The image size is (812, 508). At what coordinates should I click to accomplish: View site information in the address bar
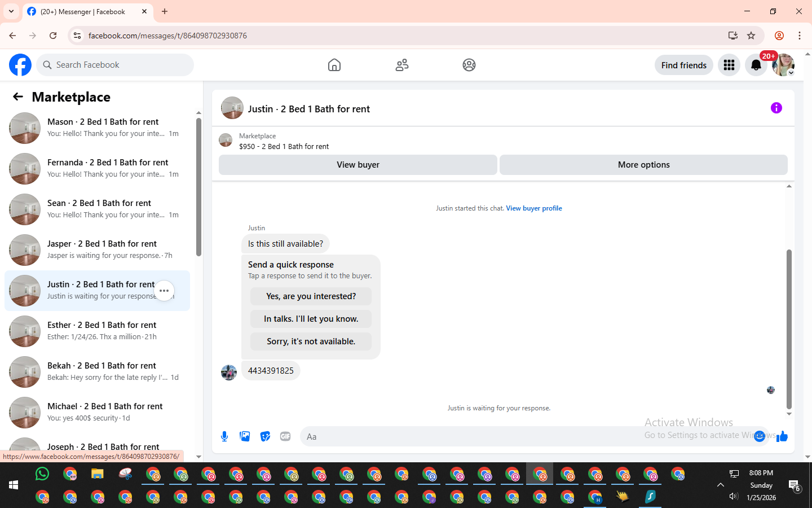click(77, 36)
